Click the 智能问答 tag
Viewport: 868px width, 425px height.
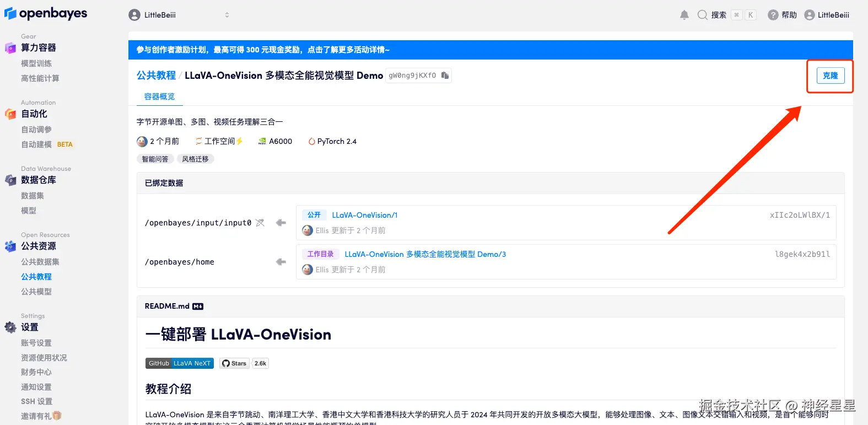(x=155, y=159)
